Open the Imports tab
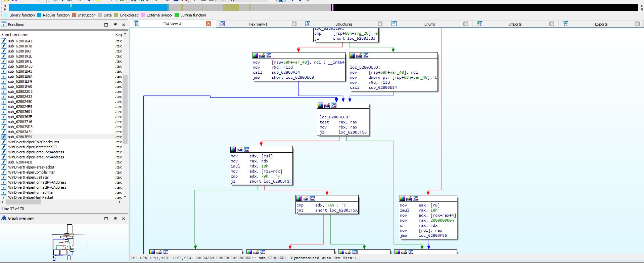The width and height of the screenshot is (644, 263). (515, 24)
